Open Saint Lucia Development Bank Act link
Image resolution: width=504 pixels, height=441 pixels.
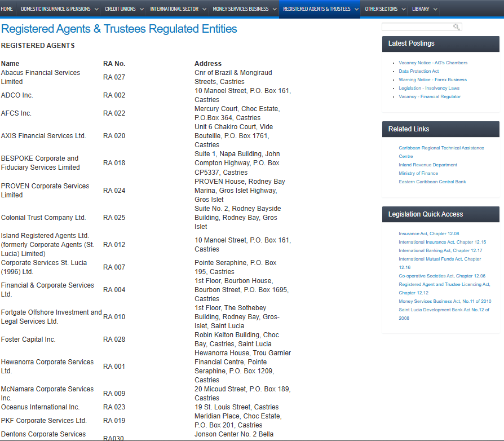pos(444,314)
